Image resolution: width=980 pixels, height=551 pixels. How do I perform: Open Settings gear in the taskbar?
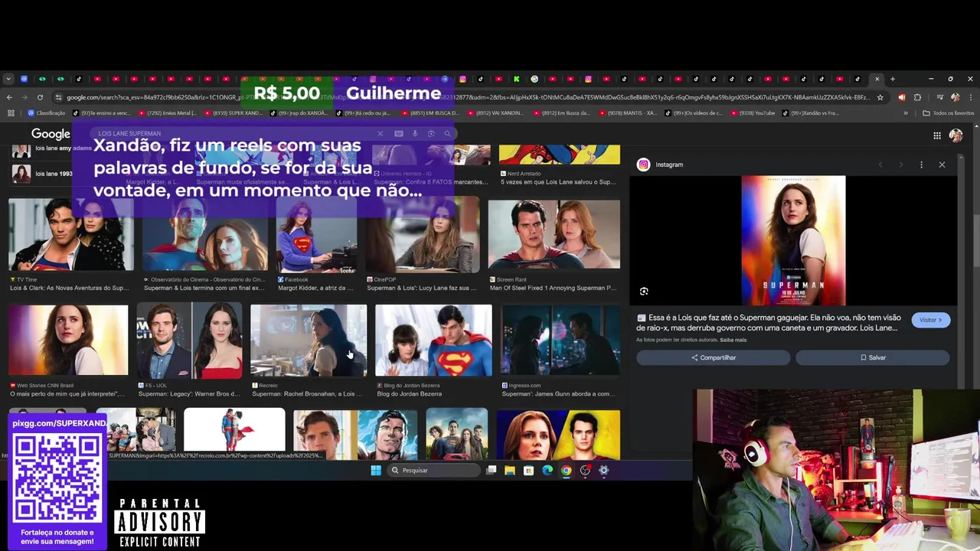click(x=603, y=470)
